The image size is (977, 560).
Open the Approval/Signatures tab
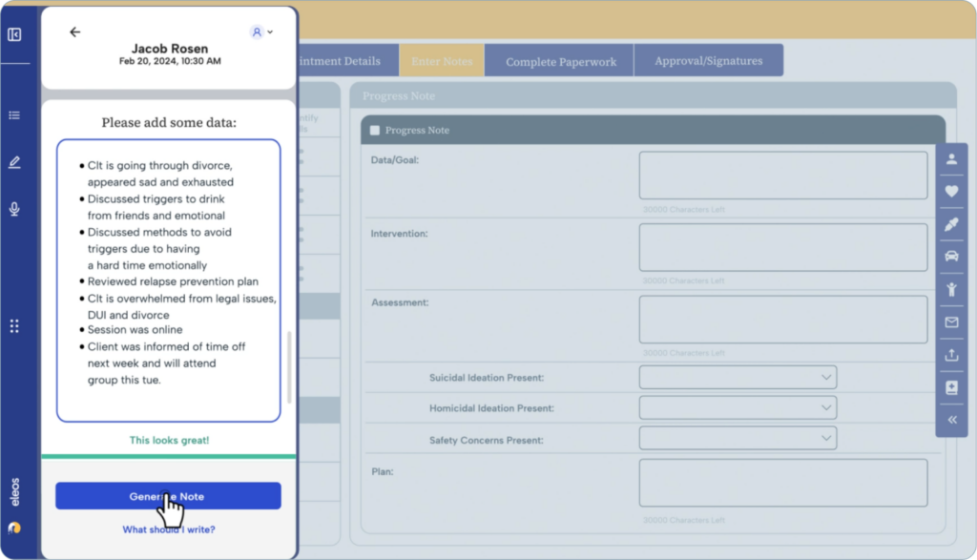pyautogui.click(x=708, y=59)
